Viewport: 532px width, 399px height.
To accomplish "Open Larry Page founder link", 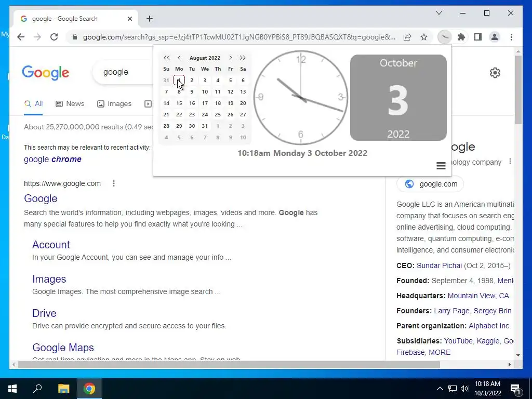I will [451, 311].
